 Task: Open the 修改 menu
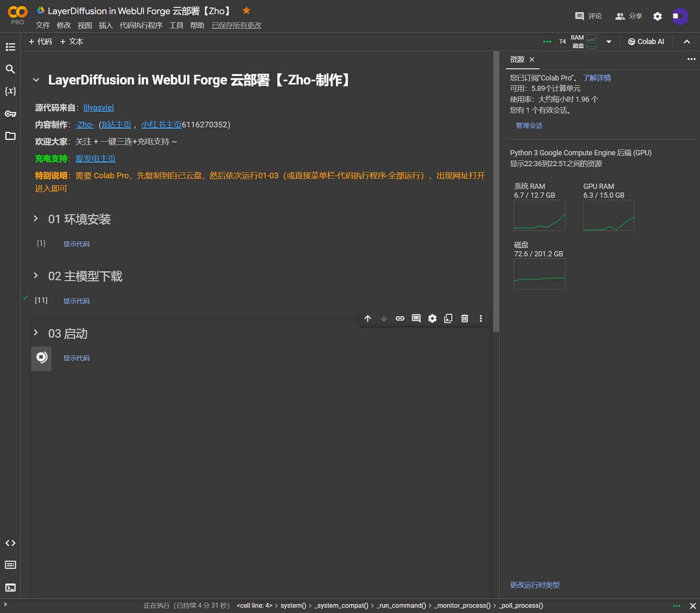point(64,25)
